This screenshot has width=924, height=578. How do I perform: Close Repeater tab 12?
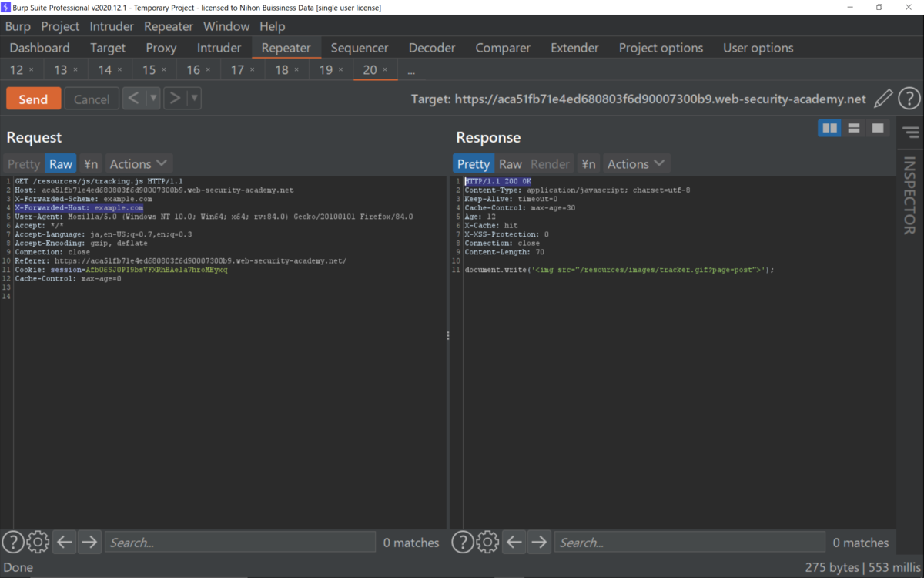[32, 70]
